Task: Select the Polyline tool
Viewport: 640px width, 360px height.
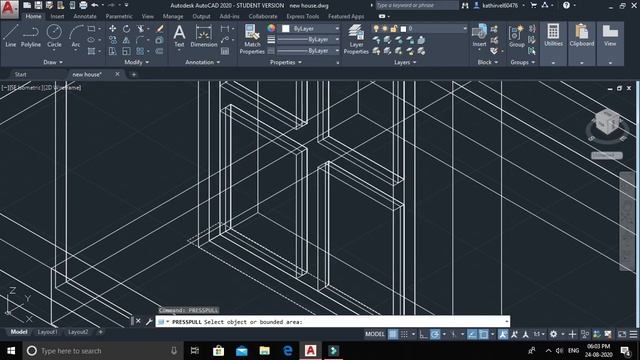Action: [x=31, y=35]
